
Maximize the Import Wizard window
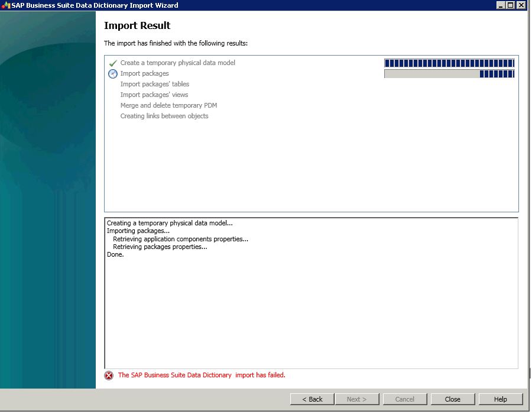tap(510, 5)
